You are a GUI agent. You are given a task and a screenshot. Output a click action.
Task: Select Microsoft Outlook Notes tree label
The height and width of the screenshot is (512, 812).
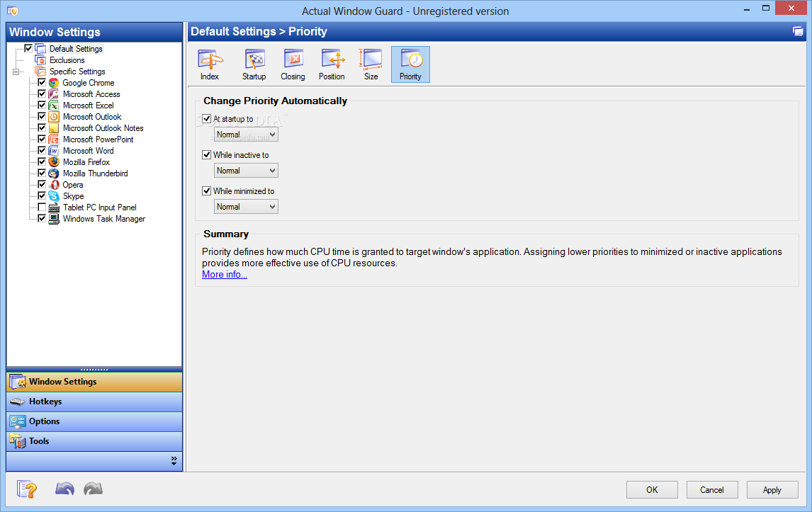coord(103,128)
